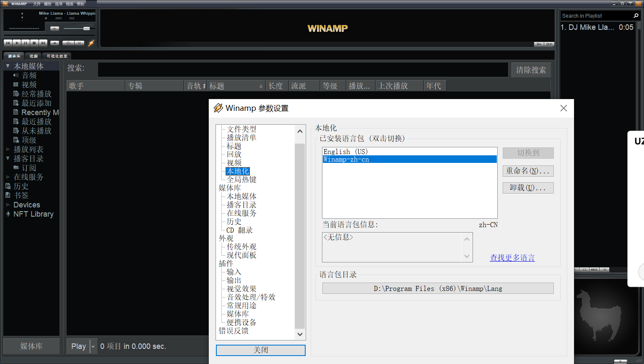Click the library search input field
This screenshot has width=644, height=364.
coord(303,69)
